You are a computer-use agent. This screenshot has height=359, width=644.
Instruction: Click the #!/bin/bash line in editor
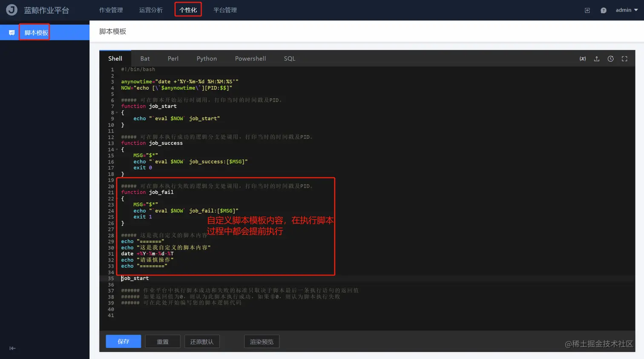138,69
